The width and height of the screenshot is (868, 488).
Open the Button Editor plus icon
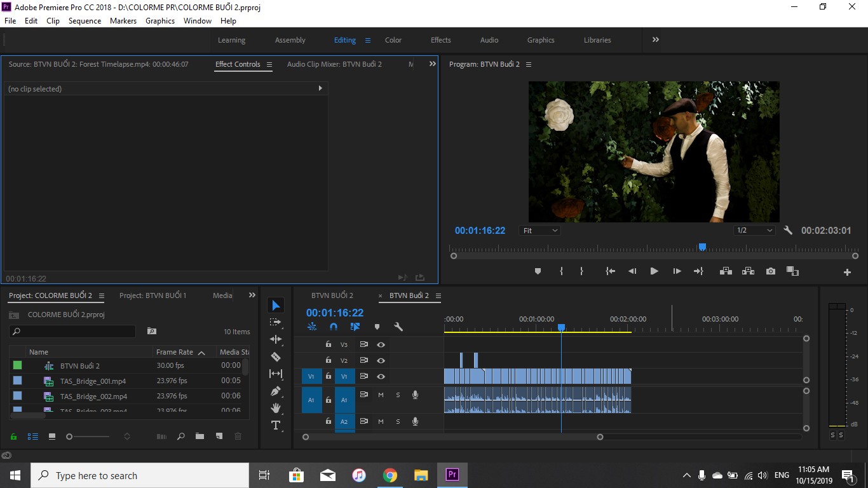(x=847, y=272)
